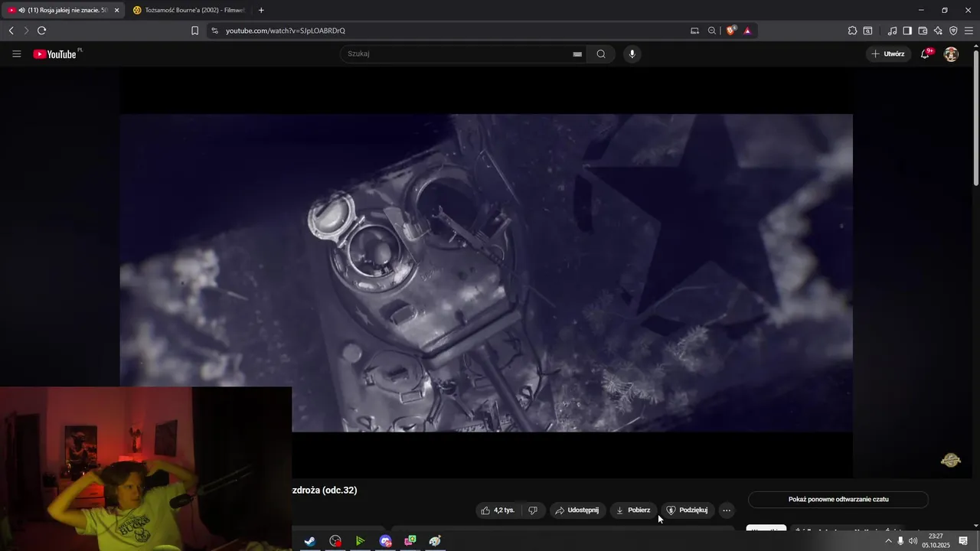The width and height of the screenshot is (980, 551).
Task: Open Brave Shields lion icon
Action: point(731,31)
